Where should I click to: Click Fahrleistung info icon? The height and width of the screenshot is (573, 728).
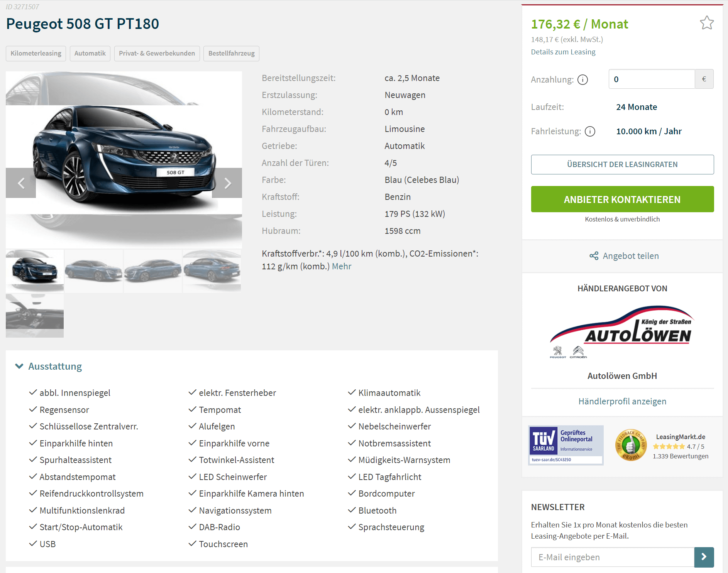point(590,132)
